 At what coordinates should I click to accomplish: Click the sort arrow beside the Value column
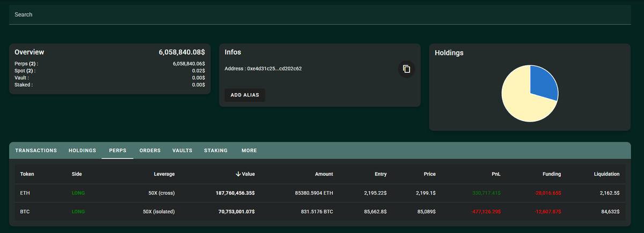click(x=238, y=174)
